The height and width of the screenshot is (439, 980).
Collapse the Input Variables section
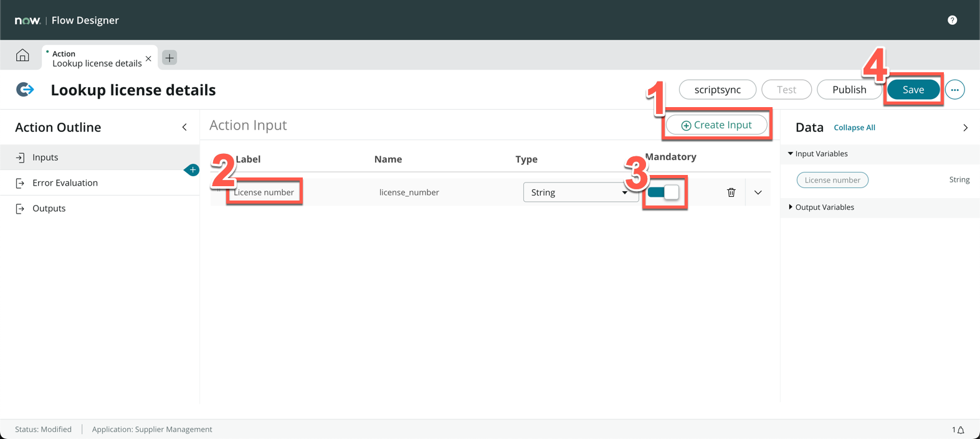point(791,154)
